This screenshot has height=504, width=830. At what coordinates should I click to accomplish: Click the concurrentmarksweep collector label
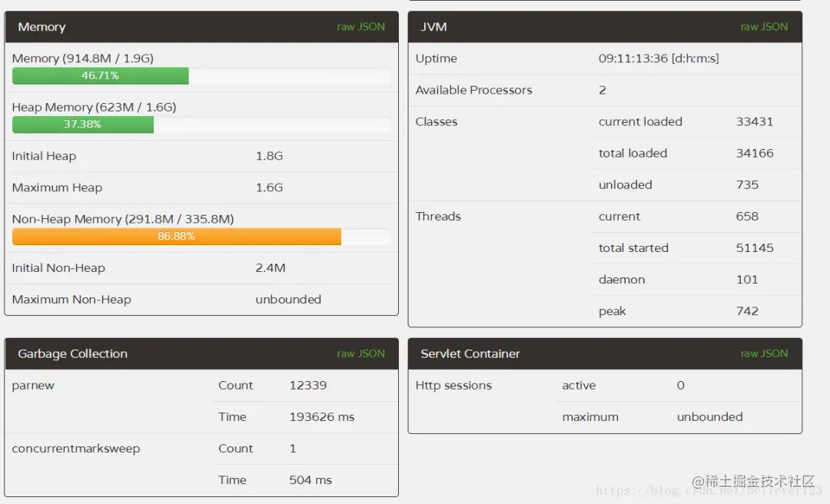(x=75, y=449)
